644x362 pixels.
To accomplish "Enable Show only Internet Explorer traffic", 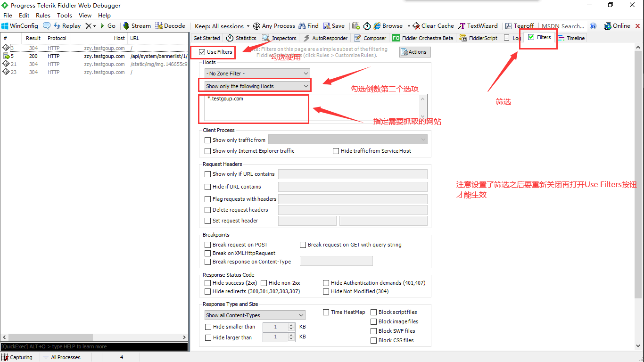I will click(x=207, y=151).
